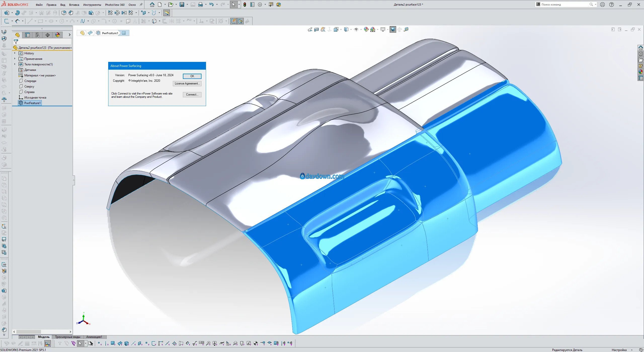Click the Rebuild traffic light icon
The image size is (644, 352).
pos(245,5)
